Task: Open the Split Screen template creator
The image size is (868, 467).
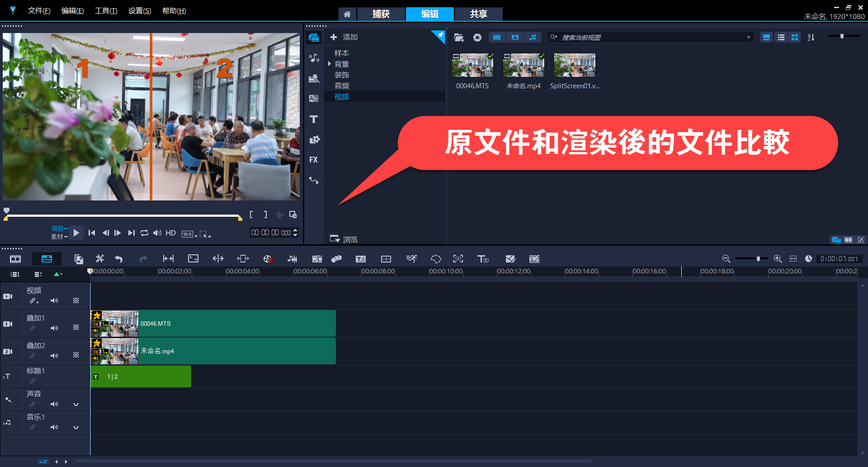Action: point(386,259)
